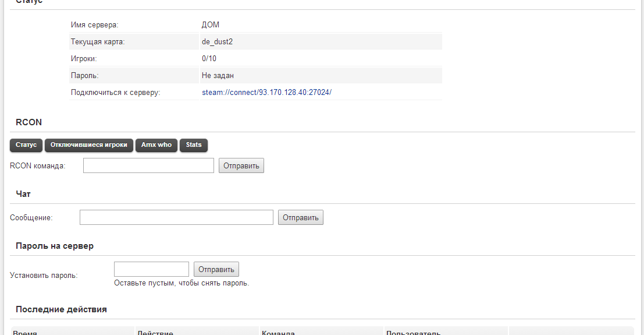Submit server password with Отправить button
This screenshot has width=644, height=335.
click(x=216, y=269)
